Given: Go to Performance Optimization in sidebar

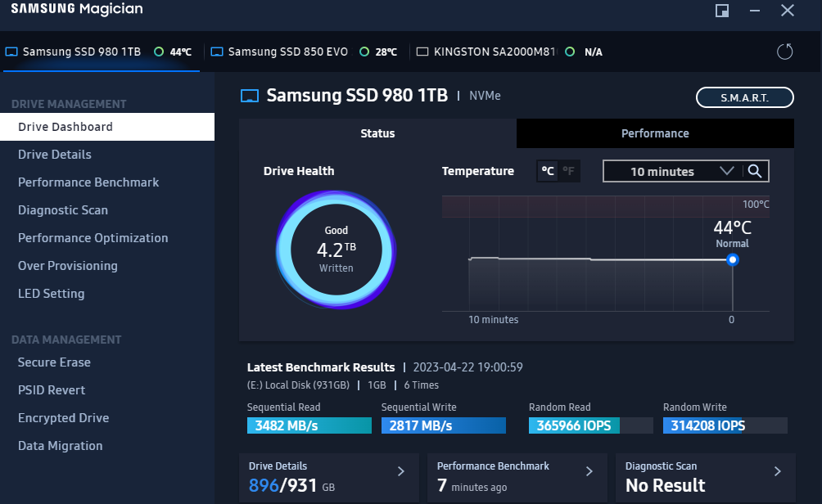Looking at the screenshot, I should tap(93, 238).
